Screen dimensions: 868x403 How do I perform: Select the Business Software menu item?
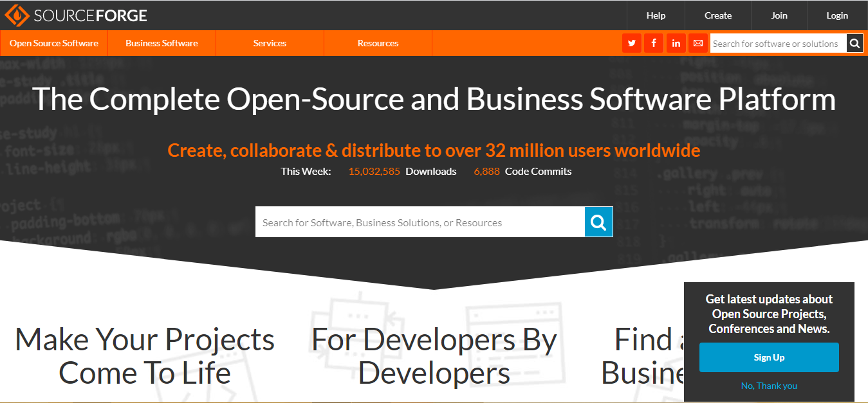(x=162, y=42)
